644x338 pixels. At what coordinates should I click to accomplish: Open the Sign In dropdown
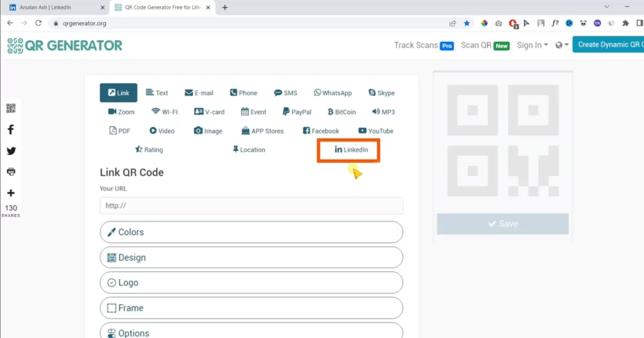point(532,45)
